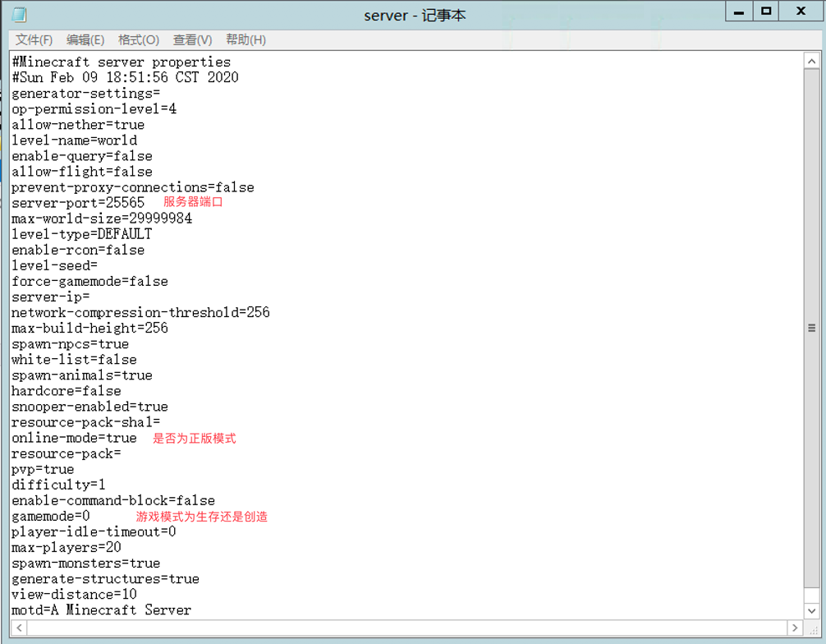Click the line enable-rcon=false
The image size is (826, 644).
point(78,250)
